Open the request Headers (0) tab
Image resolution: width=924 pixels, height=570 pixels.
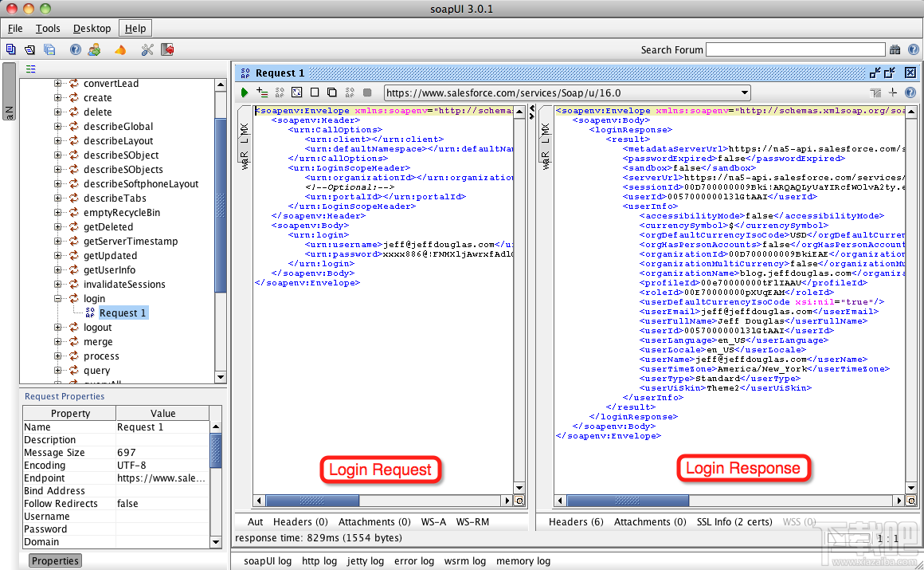click(x=300, y=521)
